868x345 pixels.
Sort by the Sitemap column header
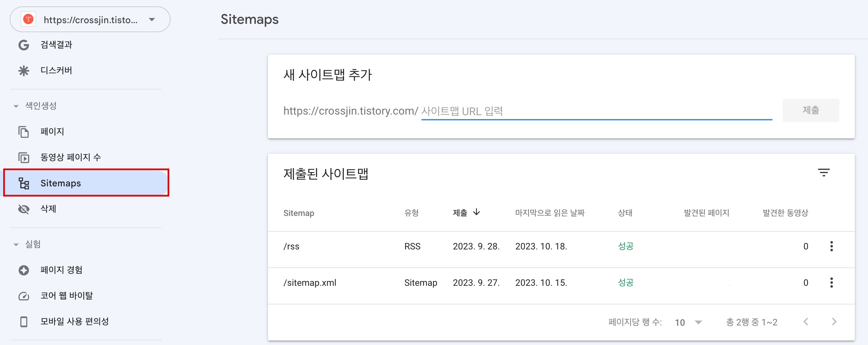[x=299, y=213]
